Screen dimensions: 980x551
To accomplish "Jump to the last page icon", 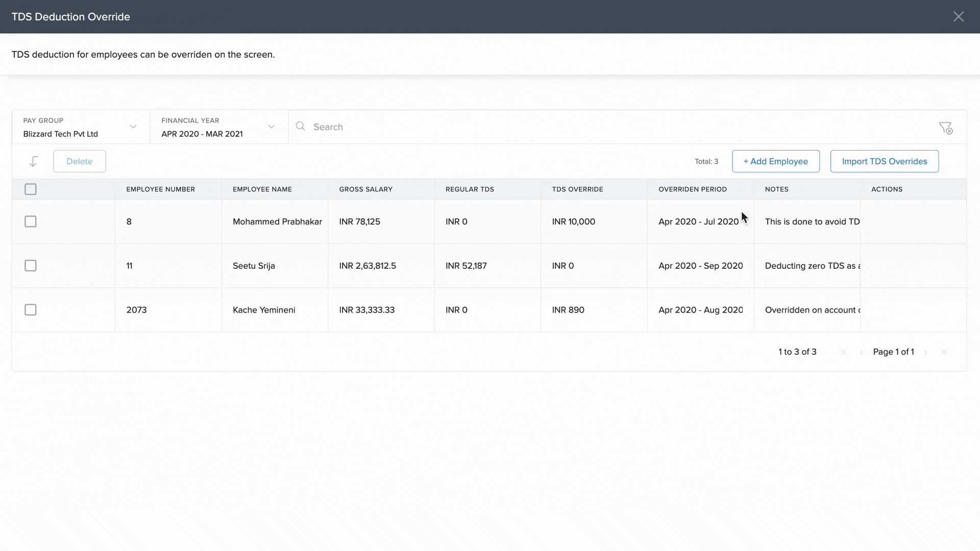I will pos(944,352).
